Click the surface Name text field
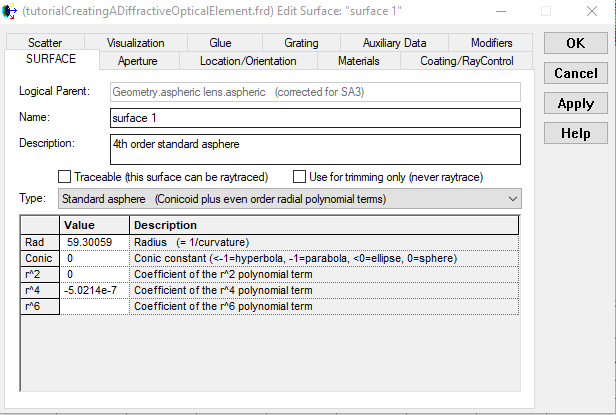 click(315, 118)
